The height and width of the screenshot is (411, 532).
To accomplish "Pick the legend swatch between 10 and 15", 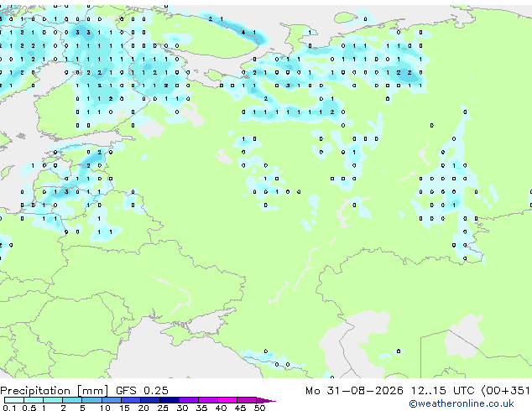I will click(111, 400).
